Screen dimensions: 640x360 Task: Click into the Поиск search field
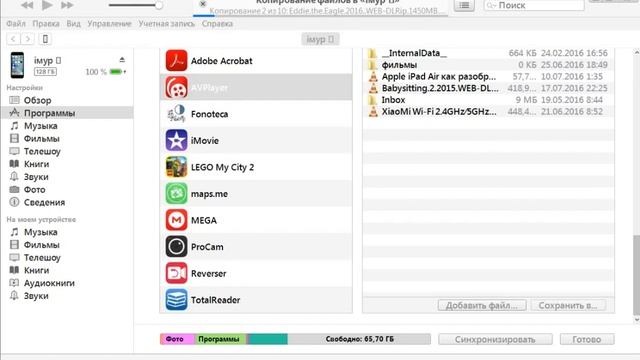533,5
